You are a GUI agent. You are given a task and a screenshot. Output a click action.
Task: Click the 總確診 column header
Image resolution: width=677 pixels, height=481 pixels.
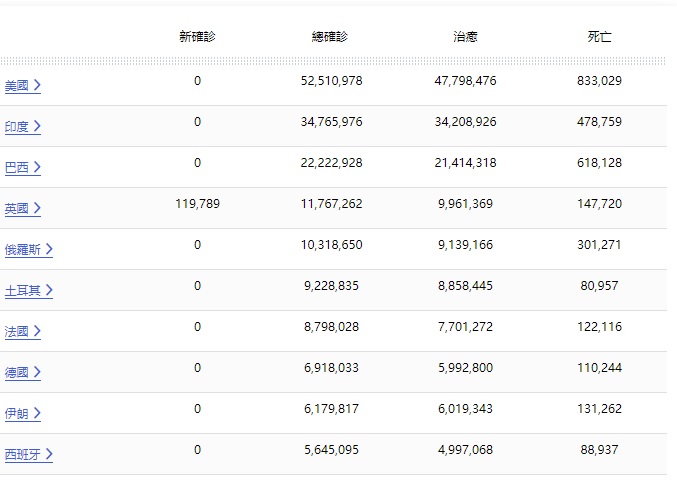pyautogui.click(x=331, y=37)
